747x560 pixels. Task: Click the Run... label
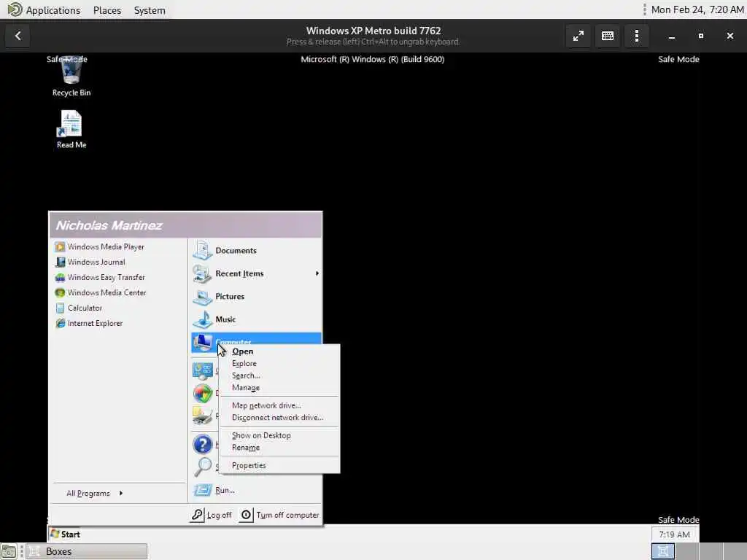pyautogui.click(x=225, y=490)
